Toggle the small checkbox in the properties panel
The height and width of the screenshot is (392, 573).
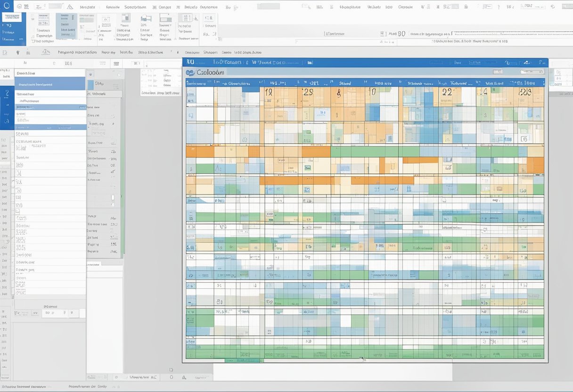coord(113,197)
